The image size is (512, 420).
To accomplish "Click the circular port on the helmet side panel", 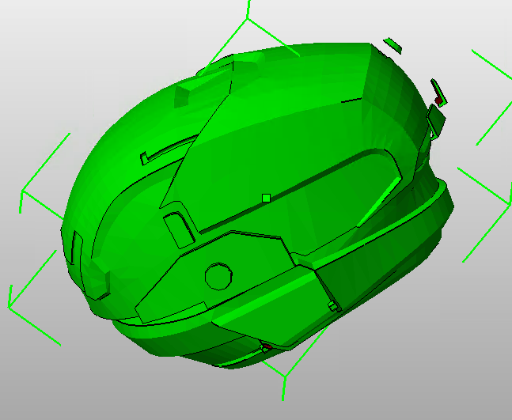I will point(218,276).
